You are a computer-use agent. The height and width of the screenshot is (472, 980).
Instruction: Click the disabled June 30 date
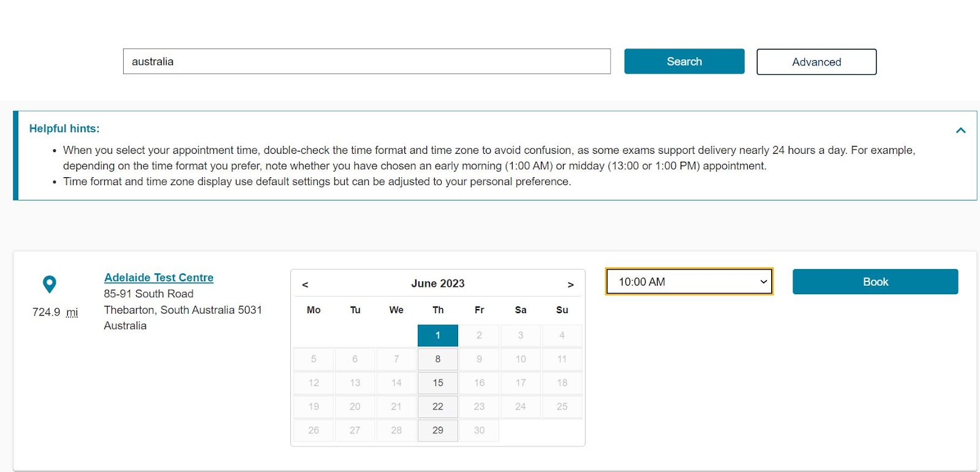pyautogui.click(x=479, y=430)
